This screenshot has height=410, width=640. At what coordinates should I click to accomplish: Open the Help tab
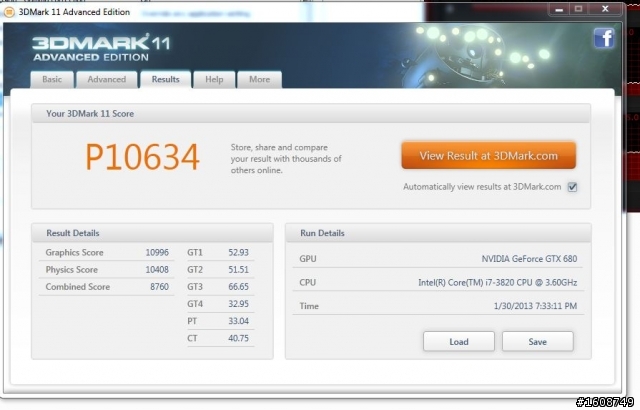point(214,80)
